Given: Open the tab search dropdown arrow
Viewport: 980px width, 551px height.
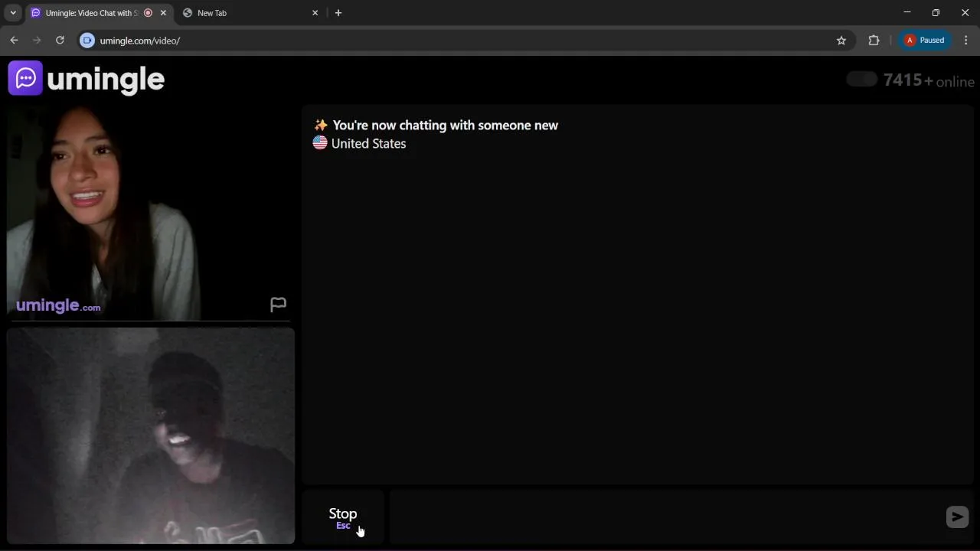Looking at the screenshot, I should click(13, 13).
